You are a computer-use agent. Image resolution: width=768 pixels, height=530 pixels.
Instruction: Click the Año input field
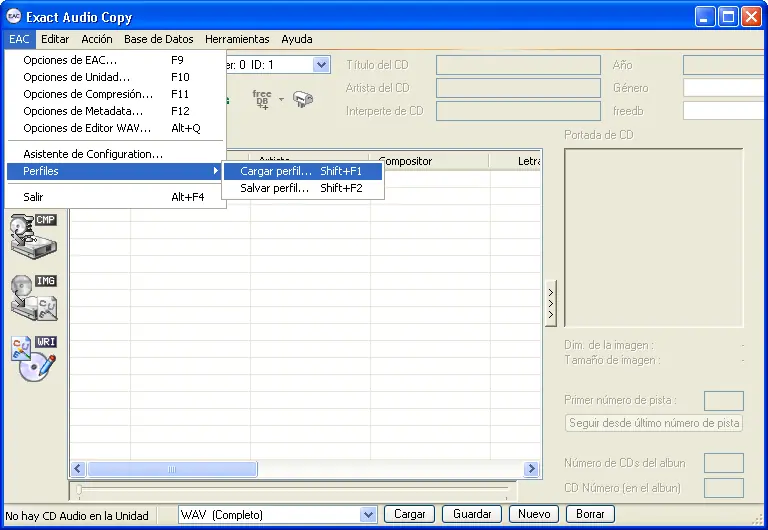[x=725, y=65]
